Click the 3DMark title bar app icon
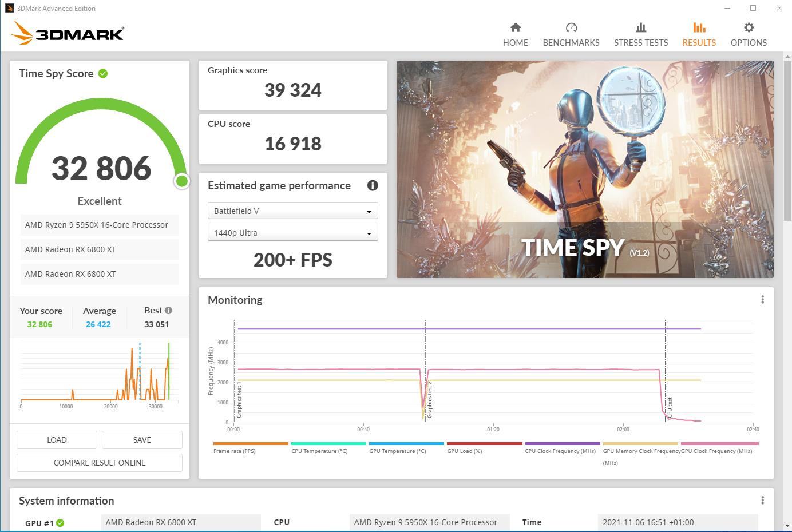792x532 pixels. coord(9,8)
